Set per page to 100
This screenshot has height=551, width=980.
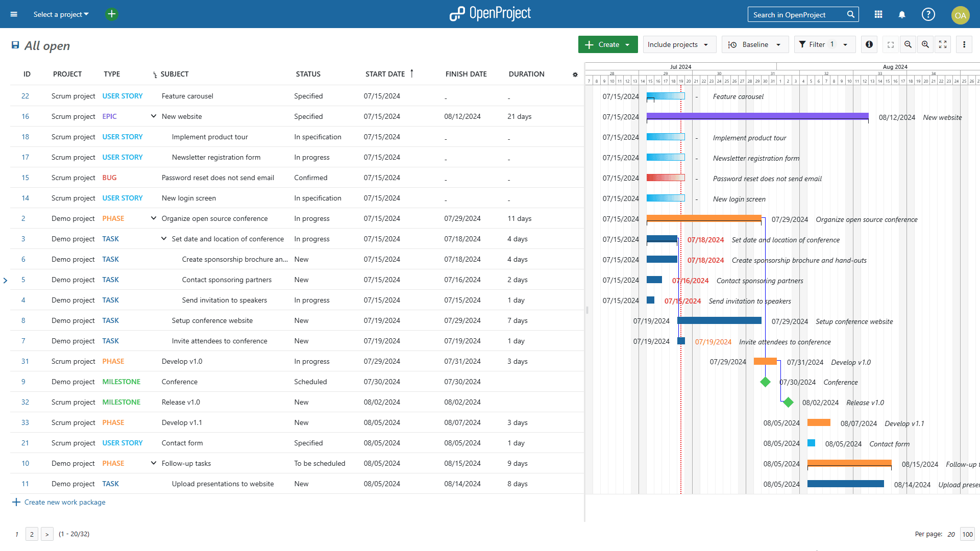click(967, 534)
